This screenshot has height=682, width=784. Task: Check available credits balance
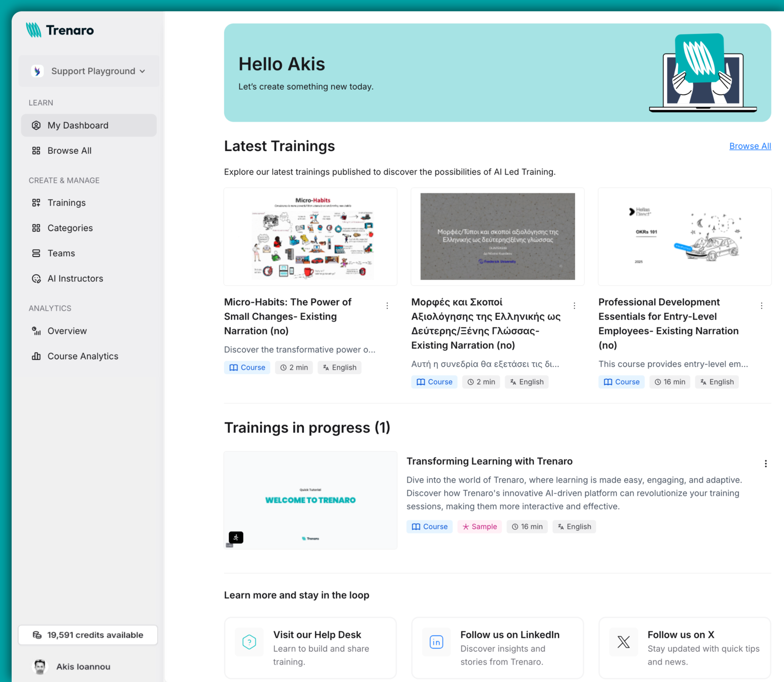coord(87,635)
